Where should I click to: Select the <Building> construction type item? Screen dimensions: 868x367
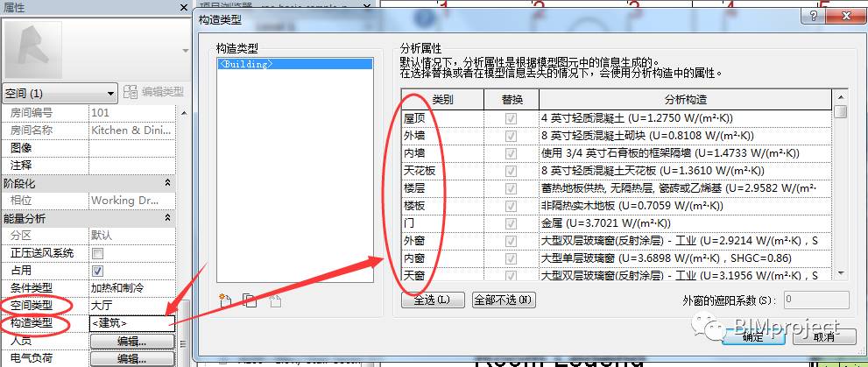click(294, 64)
